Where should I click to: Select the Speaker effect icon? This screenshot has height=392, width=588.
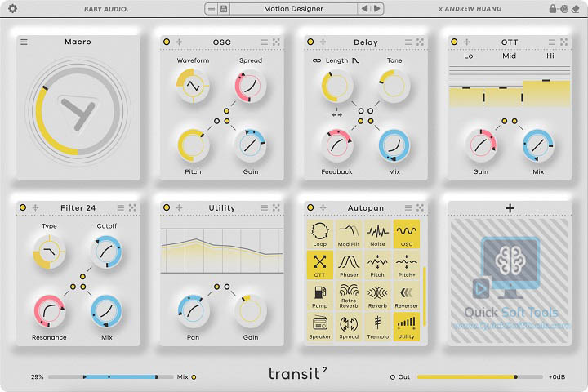point(320,327)
